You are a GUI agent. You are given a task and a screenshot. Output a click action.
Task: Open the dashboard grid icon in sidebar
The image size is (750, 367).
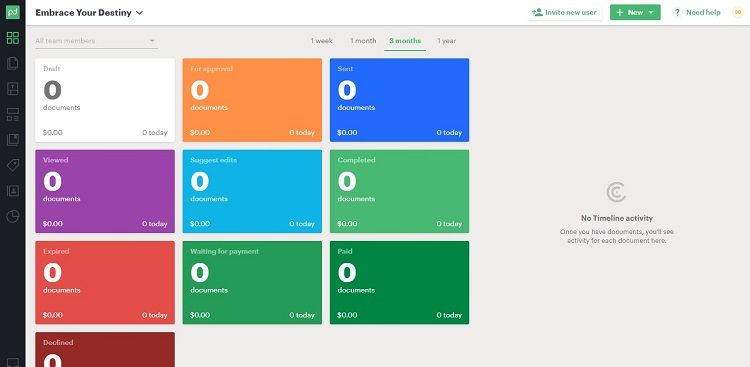click(x=13, y=38)
